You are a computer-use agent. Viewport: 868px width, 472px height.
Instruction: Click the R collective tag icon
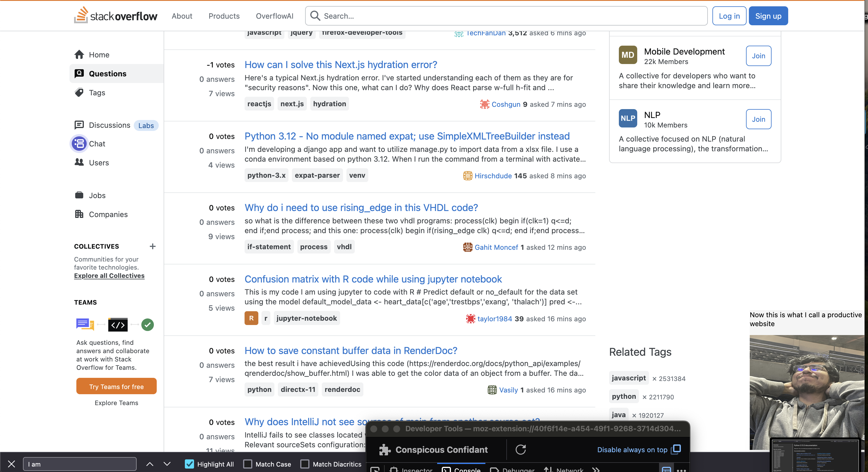(251, 318)
